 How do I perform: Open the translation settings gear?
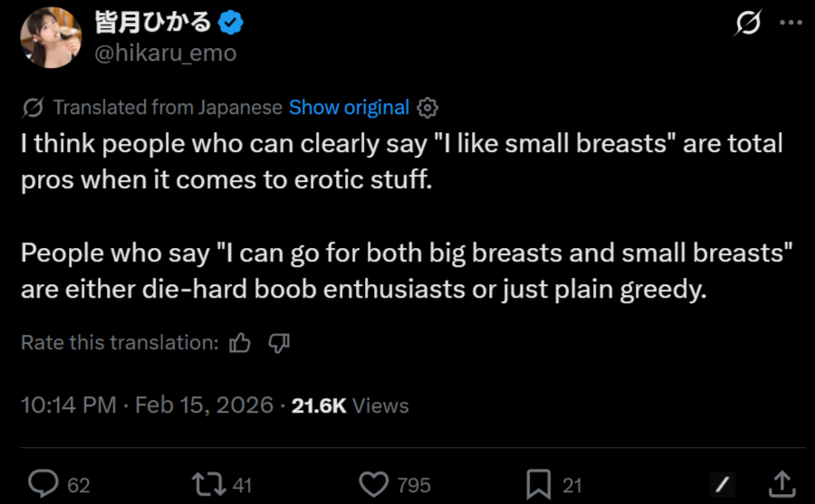pyautogui.click(x=428, y=108)
